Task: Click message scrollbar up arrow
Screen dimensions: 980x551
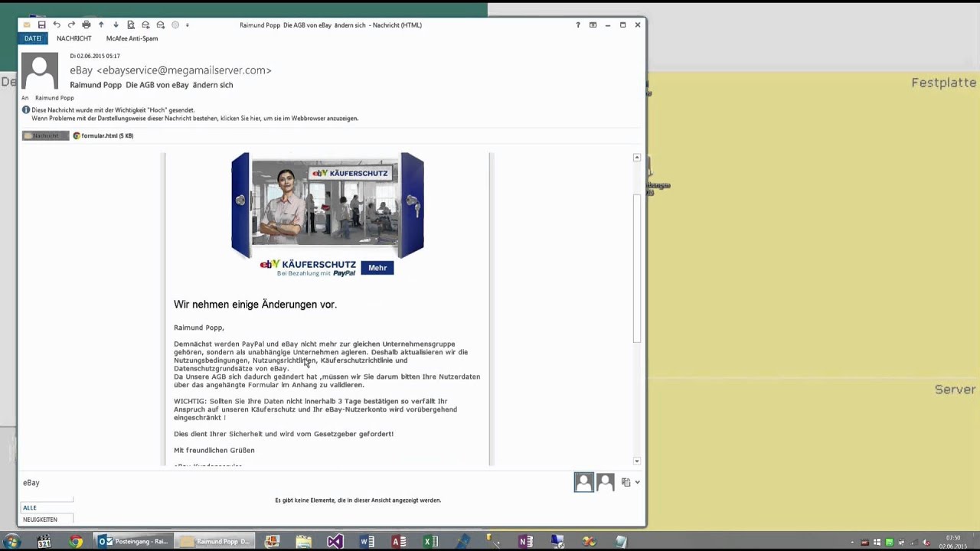Action: 636,158
